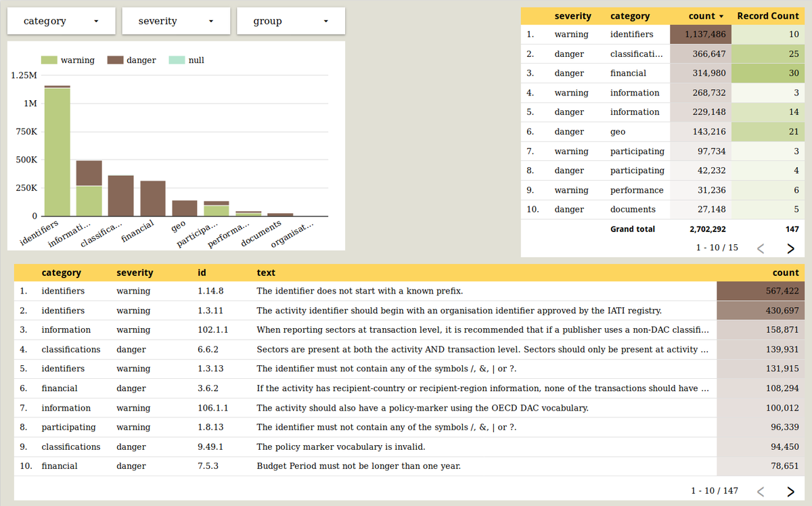Click the 'documents' axis label in chart

pyautogui.click(x=263, y=233)
